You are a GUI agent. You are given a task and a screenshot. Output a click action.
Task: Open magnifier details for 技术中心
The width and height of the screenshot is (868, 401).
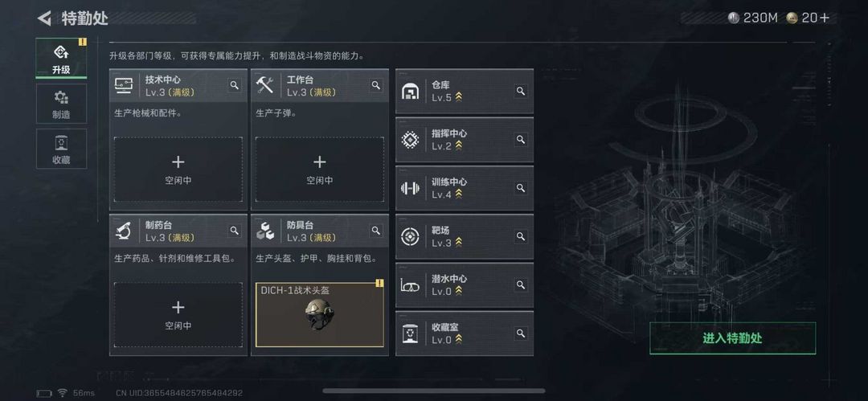(x=235, y=85)
